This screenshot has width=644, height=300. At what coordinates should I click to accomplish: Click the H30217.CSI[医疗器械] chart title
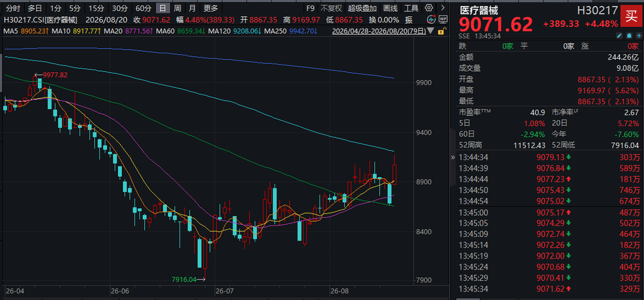tap(41, 19)
